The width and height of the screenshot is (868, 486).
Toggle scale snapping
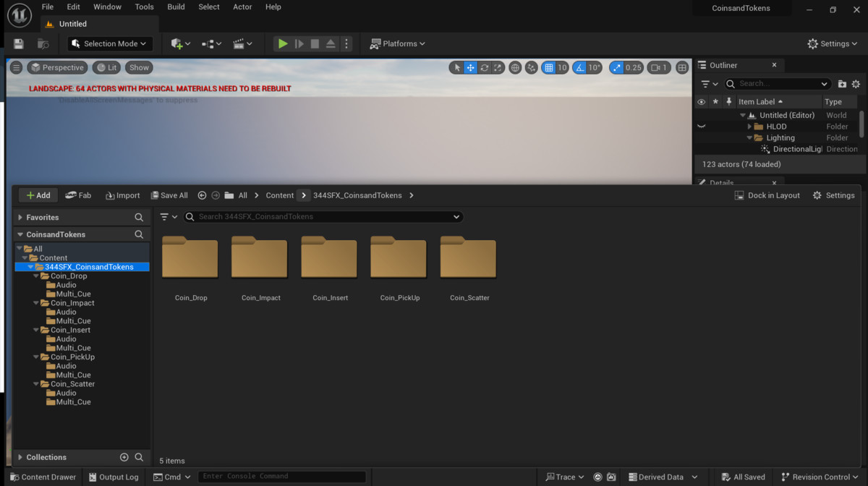pos(616,68)
